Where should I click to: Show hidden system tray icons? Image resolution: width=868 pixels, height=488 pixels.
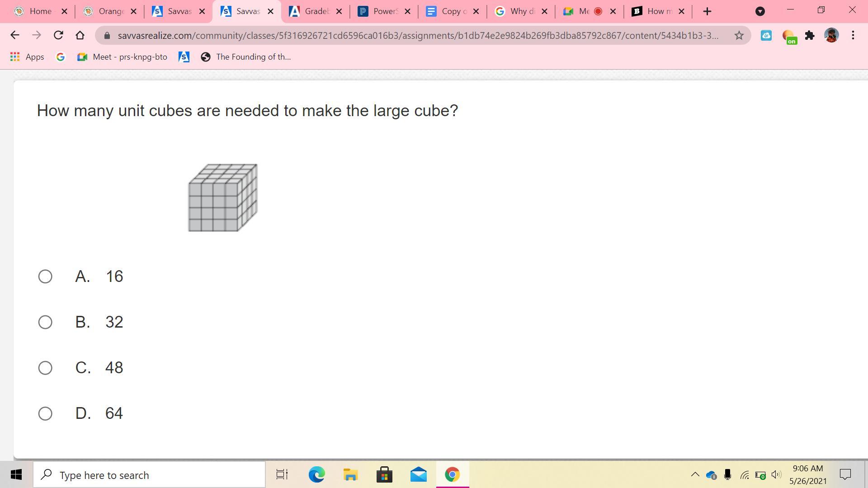695,474
